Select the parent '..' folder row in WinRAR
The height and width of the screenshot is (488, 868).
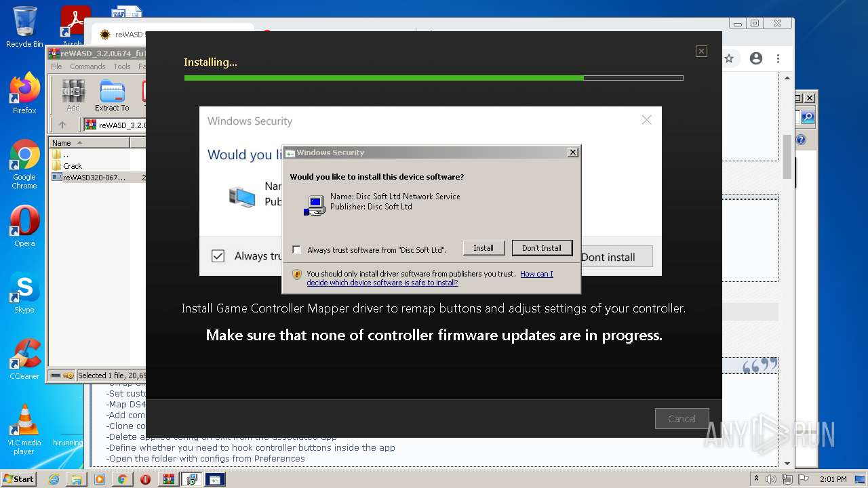[65, 155]
